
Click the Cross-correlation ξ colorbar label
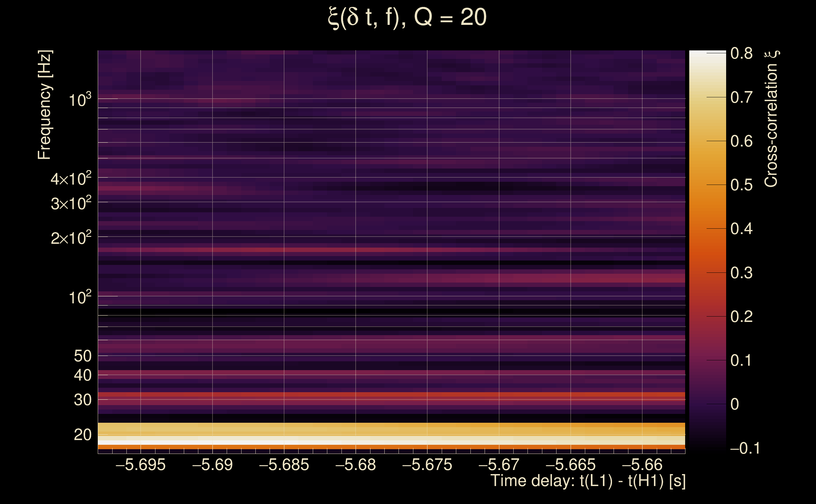771,119
